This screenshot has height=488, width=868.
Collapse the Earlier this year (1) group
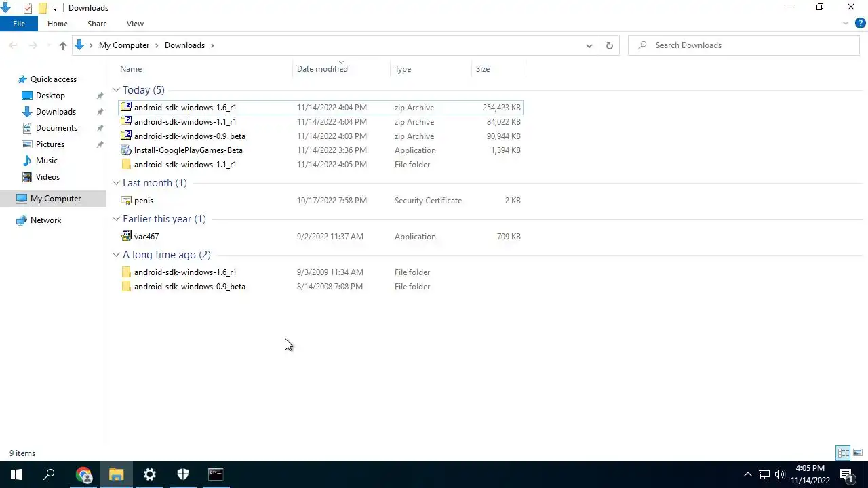click(116, 219)
